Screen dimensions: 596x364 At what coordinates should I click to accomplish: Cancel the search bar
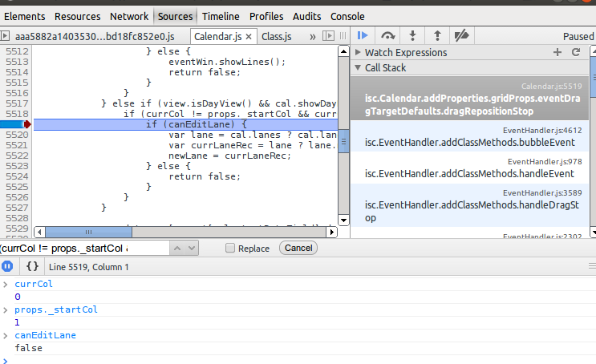(x=298, y=249)
